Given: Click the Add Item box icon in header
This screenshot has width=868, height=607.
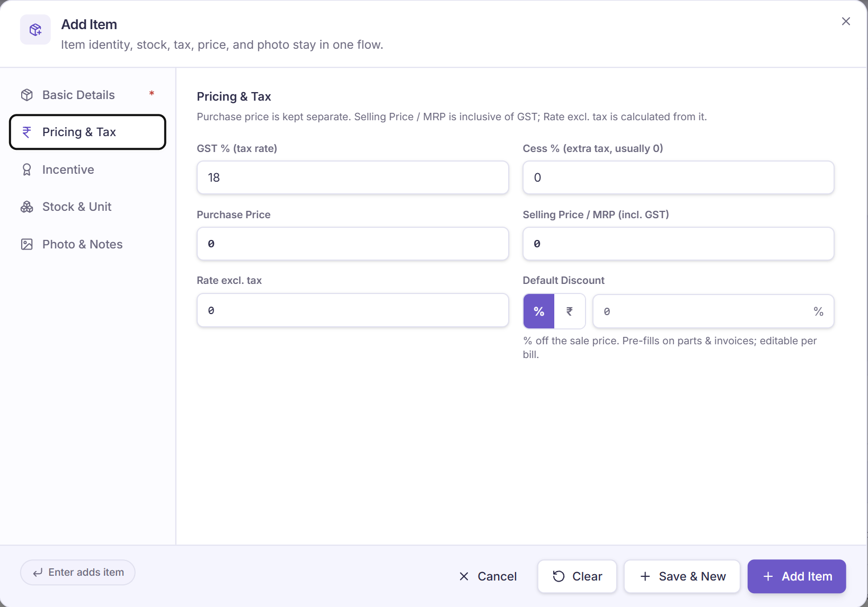Looking at the screenshot, I should point(36,30).
